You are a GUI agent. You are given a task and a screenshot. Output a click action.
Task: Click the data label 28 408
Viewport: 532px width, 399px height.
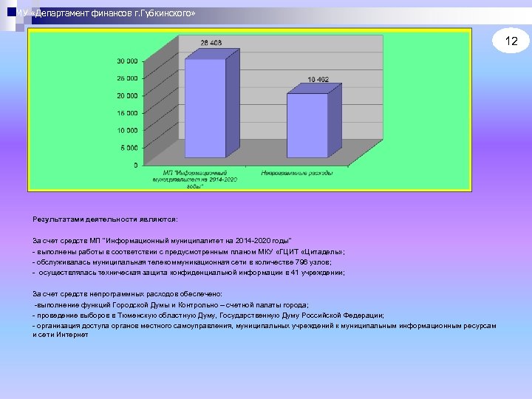coord(211,43)
